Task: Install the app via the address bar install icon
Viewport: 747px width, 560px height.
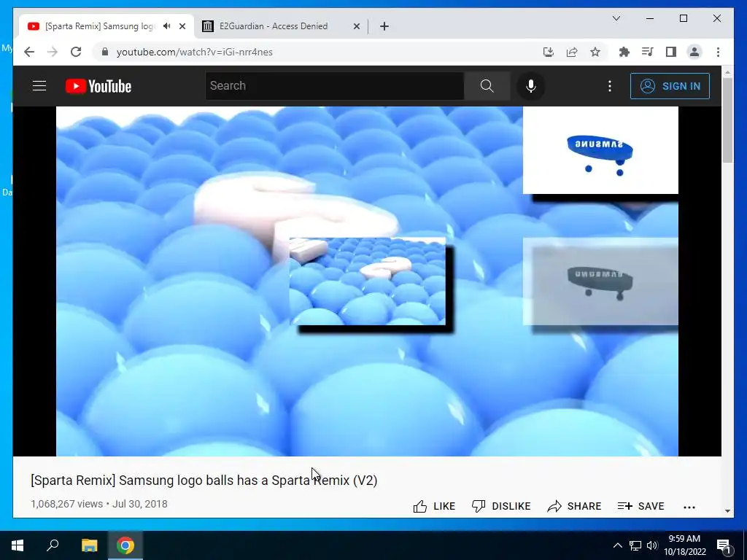Action: coord(549,52)
